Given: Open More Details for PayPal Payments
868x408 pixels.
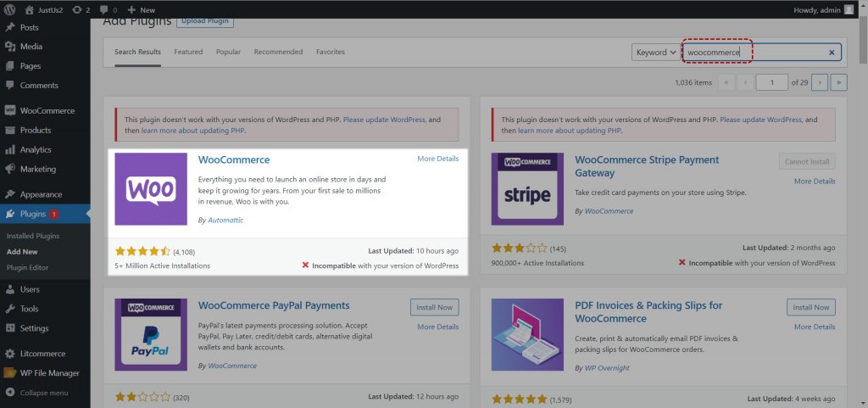Looking at the screenshot, I should pos(438,327).
